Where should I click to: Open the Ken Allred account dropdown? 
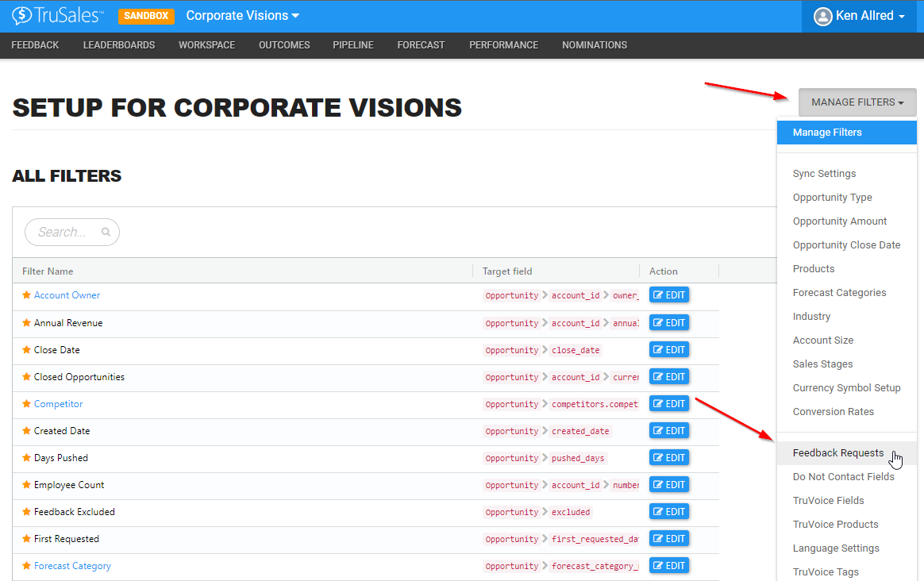tap(859, 16)
